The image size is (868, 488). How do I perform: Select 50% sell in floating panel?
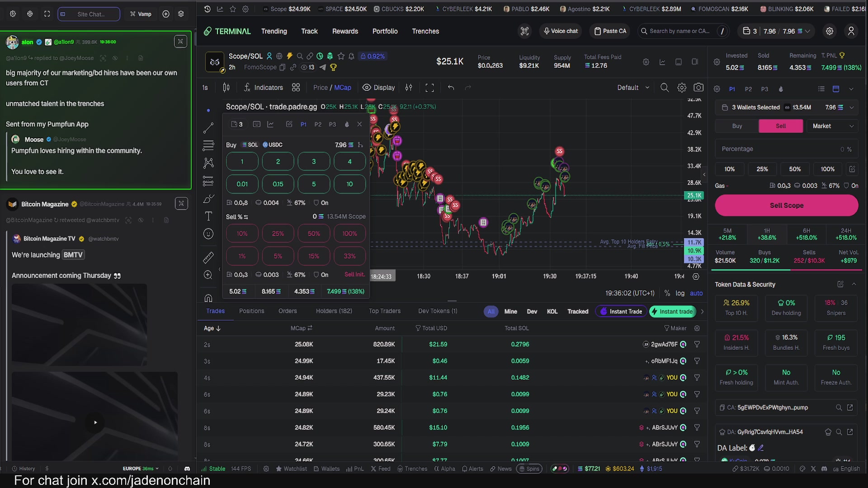point(314,234)
